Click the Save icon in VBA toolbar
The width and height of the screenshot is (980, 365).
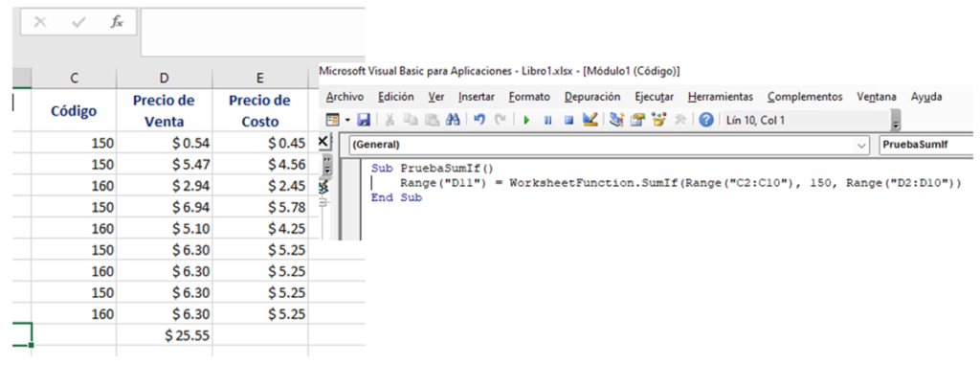coord(364,120)
